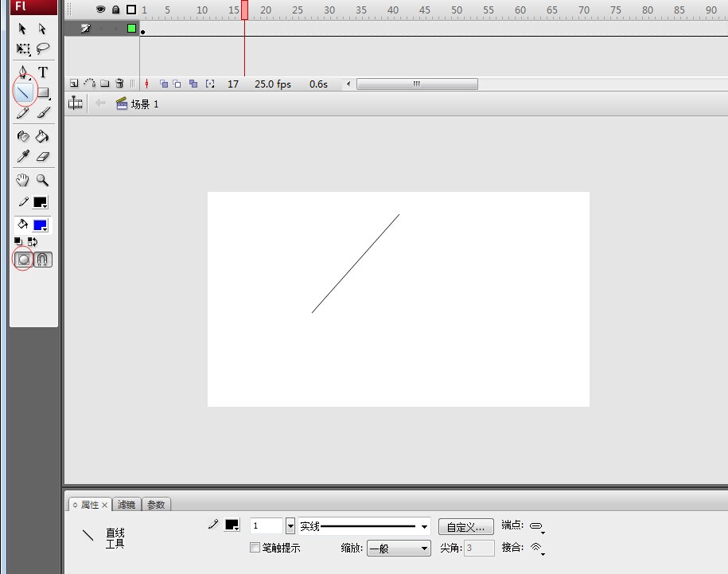Click show all layers as outlines icon
The height and width of the screenshot is (574, 728).
[131, 10]
